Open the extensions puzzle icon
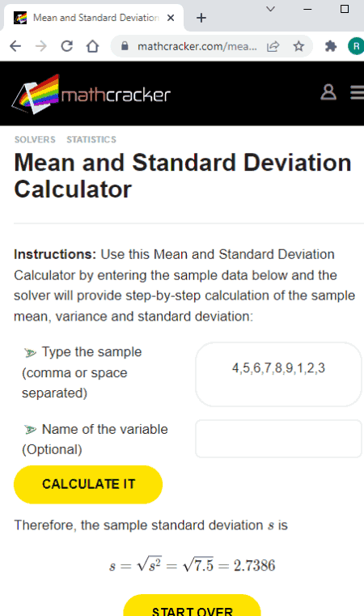The height and width of the screenshot is (616, 364). point(331,46)
